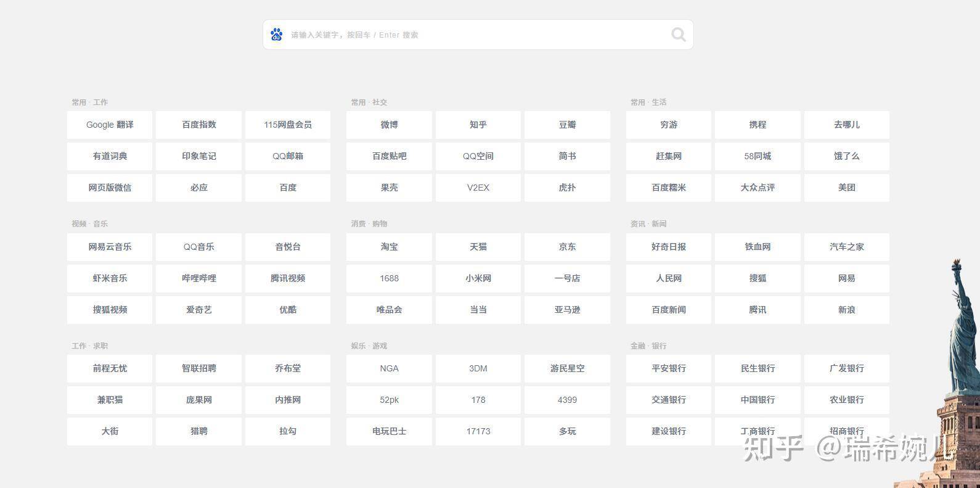
Task: Visit 新浪 news
Action: click(x=847, y=310)
